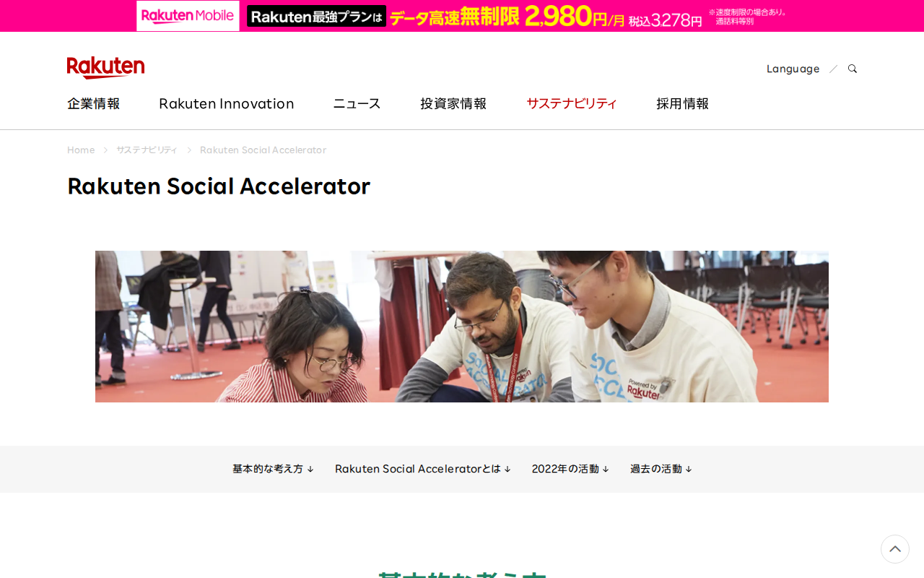Click the Rakuten logo in the header
This screenshot has height=578, width=924.
tap(105, 68)
